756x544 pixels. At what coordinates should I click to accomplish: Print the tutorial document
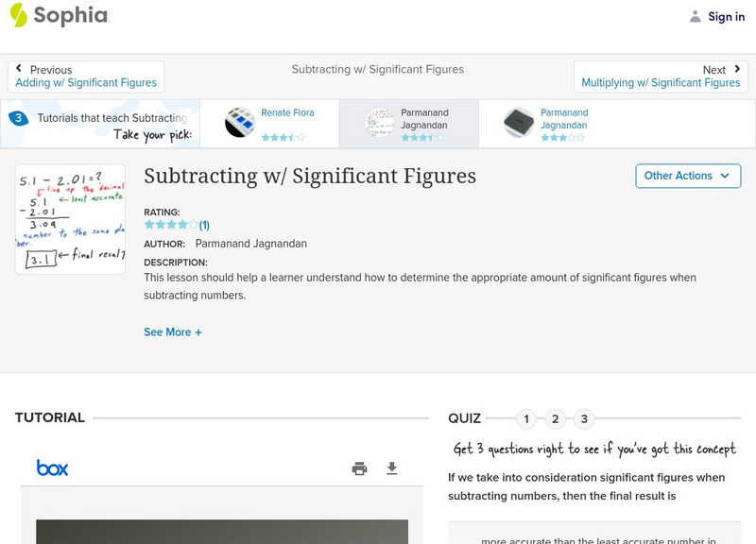click(x=359, y=467)
